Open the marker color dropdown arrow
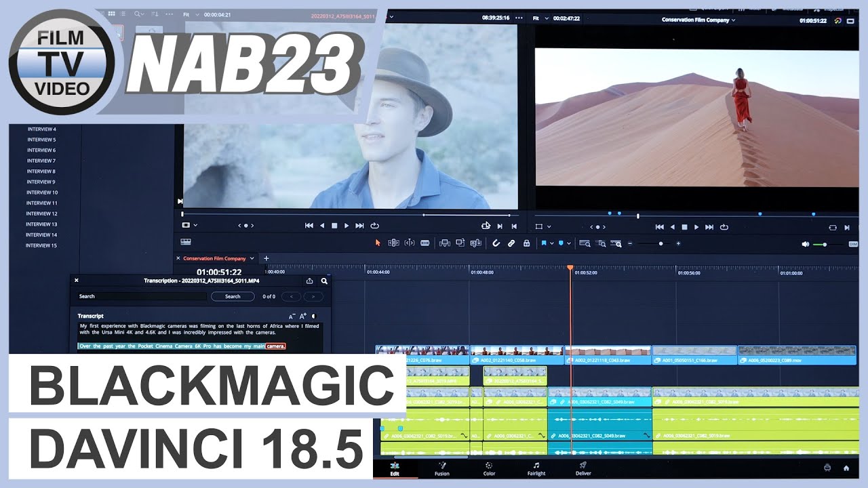 click(569, 243)
